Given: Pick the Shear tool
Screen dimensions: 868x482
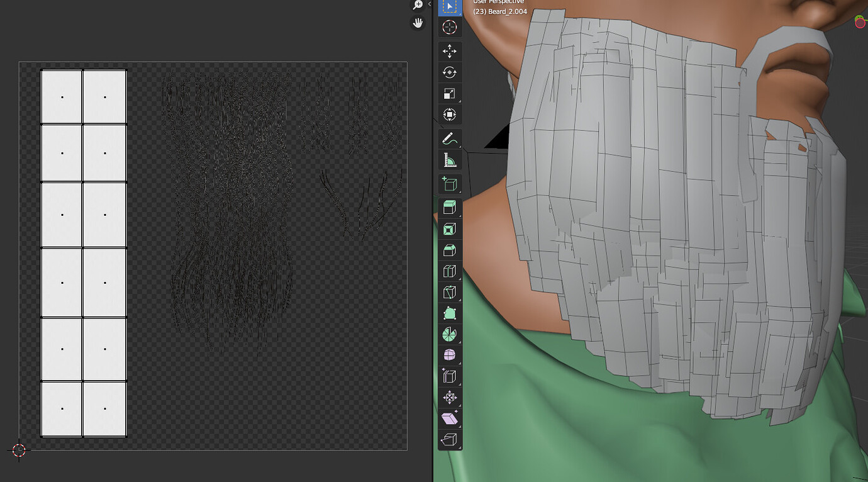Looking at the screenshot, I should pyautogui.click(x=449, y=419).
